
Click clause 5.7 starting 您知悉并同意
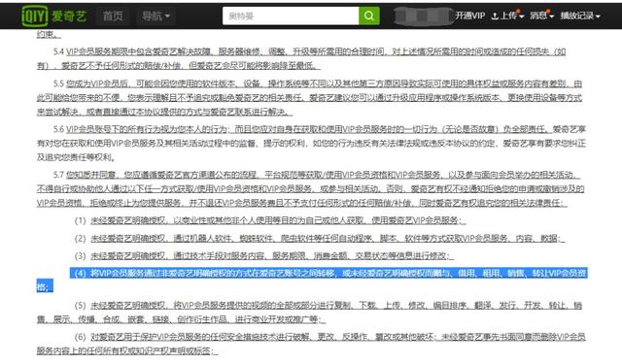tap(311, 188)
